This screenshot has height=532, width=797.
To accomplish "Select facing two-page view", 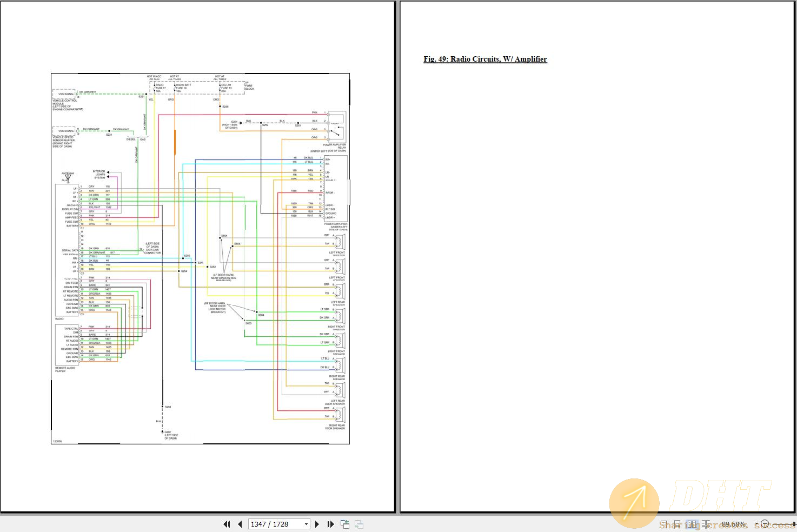I will [692, 524].
